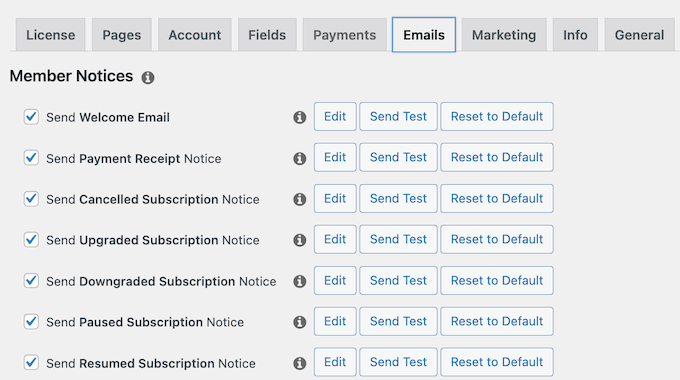Select the Emails tab
680x380 pixels.
[424, 35]
